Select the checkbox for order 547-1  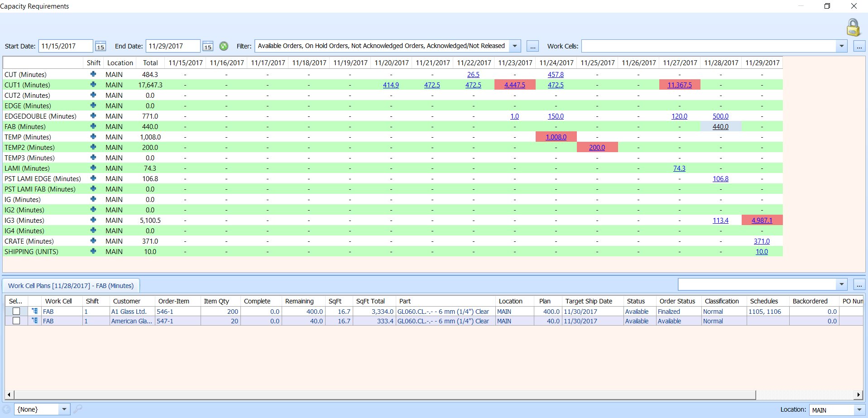coord(16,321)
